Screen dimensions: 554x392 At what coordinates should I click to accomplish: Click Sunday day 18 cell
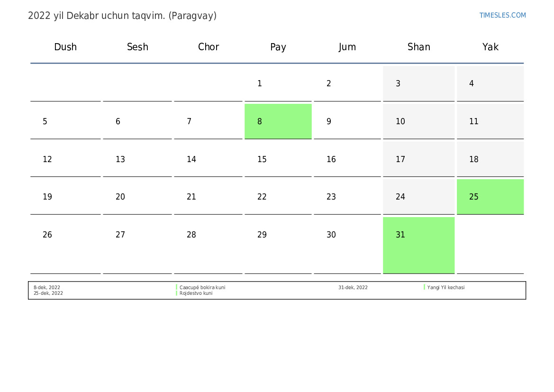[x=490, y=159]
